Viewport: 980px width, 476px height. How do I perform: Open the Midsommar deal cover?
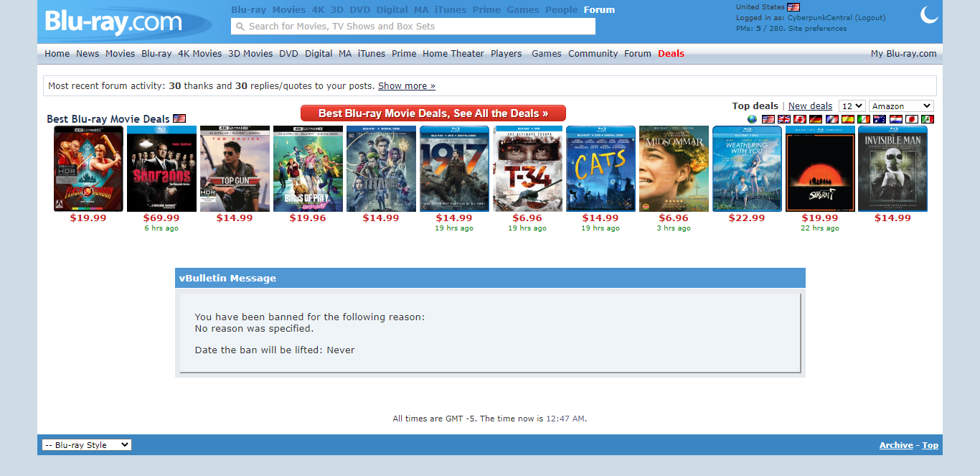[x=674, y=169]
